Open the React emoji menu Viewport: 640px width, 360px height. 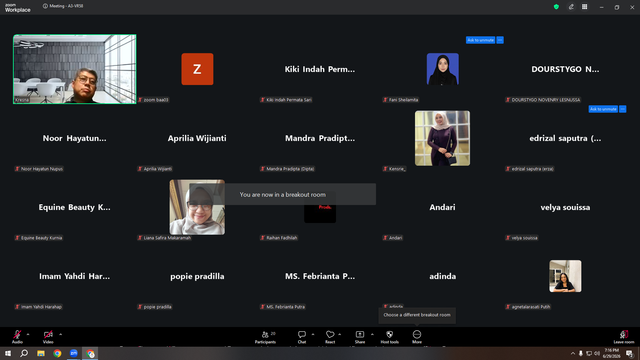pyautogui.click(x=330, y=337)
